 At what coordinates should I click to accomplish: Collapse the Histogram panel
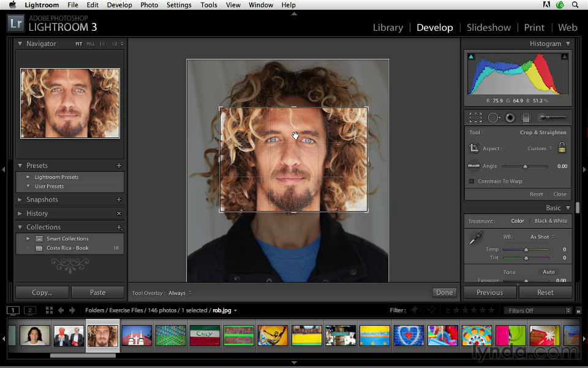coord(568,44)
